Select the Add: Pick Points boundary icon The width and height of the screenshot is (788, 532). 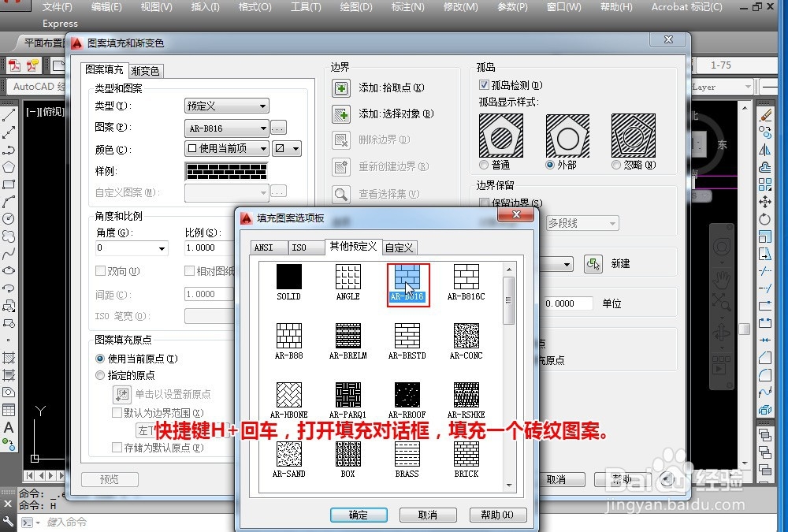(x=342, y=87)
